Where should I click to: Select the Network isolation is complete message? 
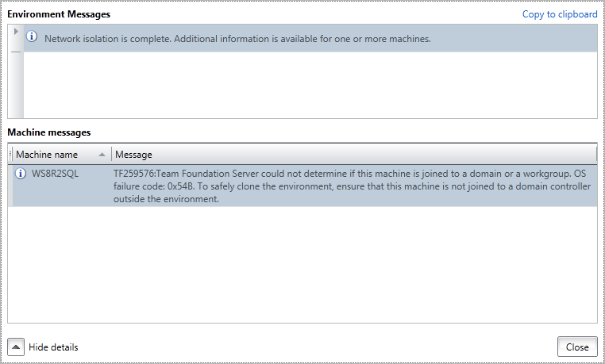[237, 38]
